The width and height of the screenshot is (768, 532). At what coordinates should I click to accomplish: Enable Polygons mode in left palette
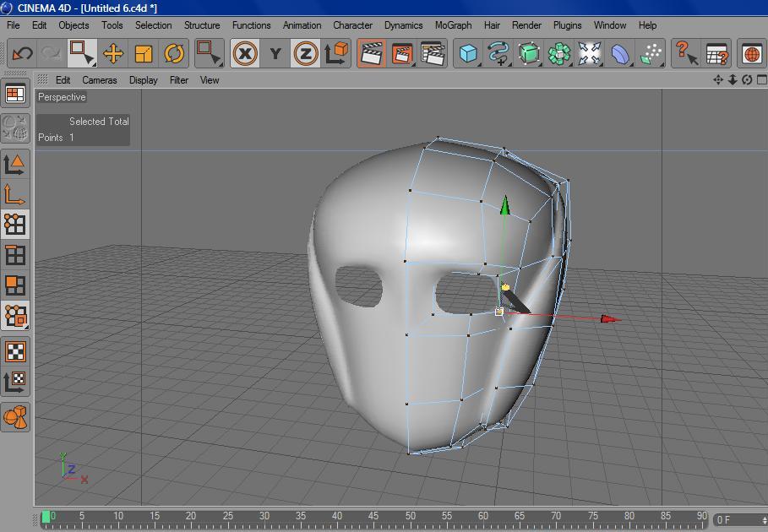point(15,285)
